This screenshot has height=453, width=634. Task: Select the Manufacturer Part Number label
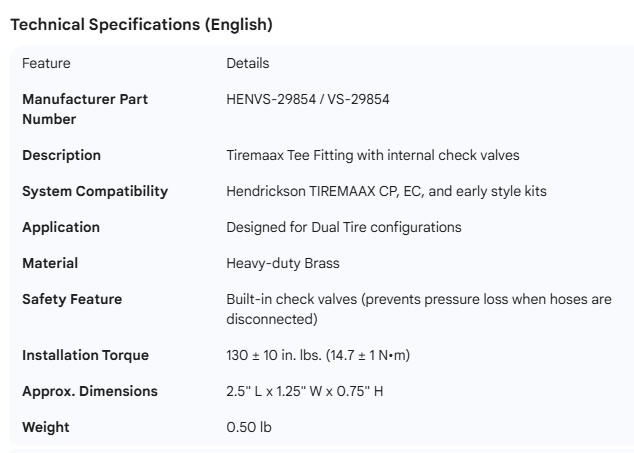(85, 109)
